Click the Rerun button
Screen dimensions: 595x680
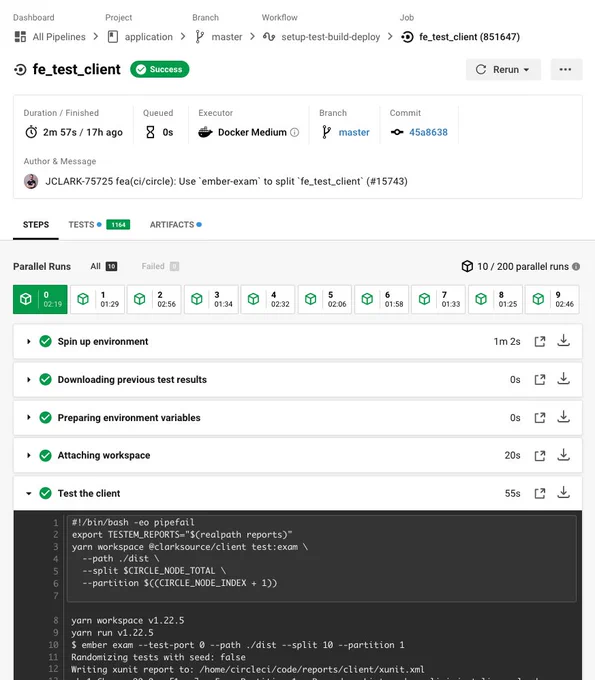[503, 69]
